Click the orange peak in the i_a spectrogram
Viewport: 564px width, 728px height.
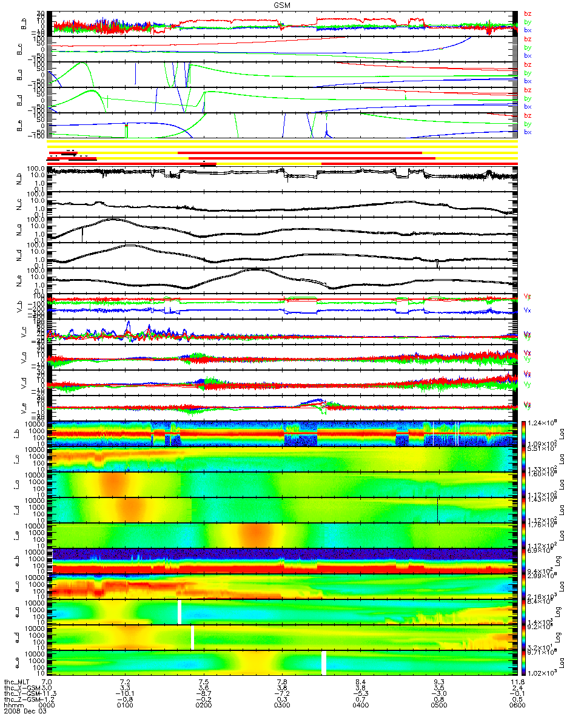click(114, 484)
